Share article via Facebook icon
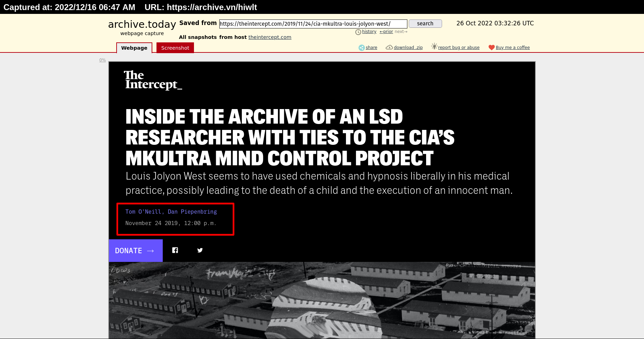The height and width of the screenshot is (339, 644). click(x=175, y=250)
